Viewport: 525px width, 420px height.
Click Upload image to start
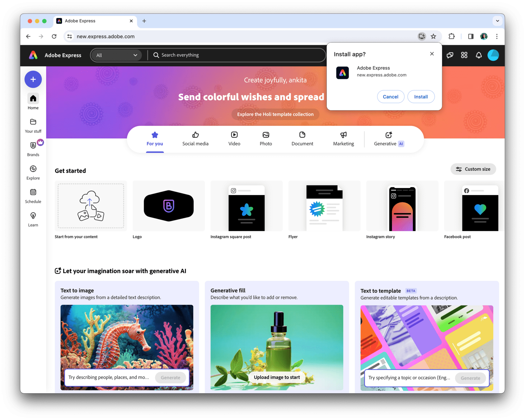(x=277, y=377)
